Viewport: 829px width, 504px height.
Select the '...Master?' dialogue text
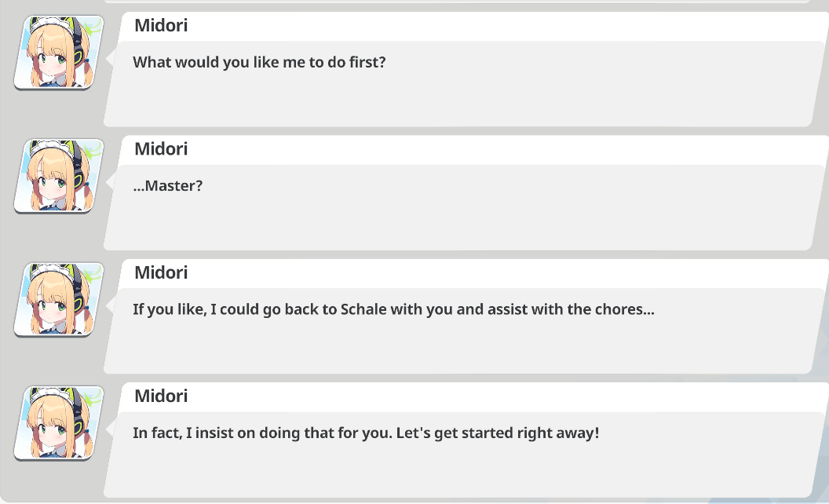(168, 186)
